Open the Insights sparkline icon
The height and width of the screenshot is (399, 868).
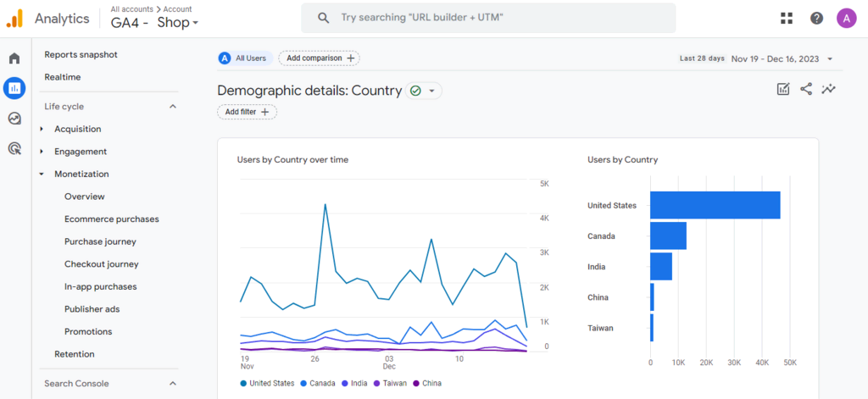click(829, 89)
